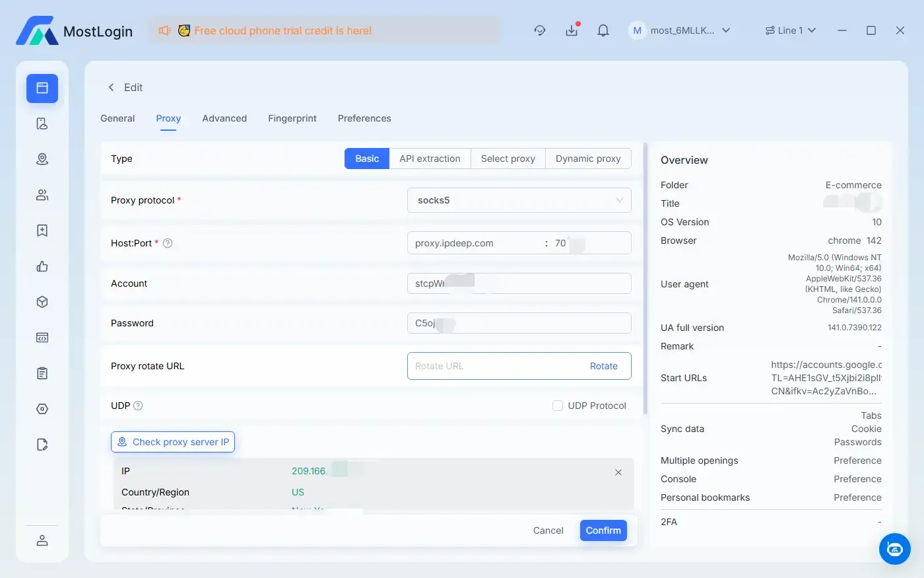Click Check proxy server IP button
The width and height of the screenshot is (924, 578).
(x=173, y=442)
